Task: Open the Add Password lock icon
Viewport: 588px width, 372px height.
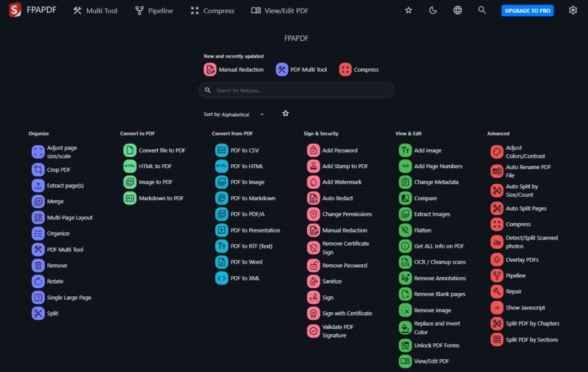Action: (314, 150)
